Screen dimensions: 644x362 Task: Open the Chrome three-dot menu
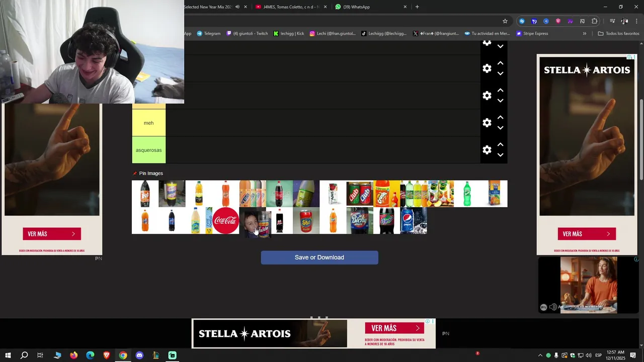point(636,21)
